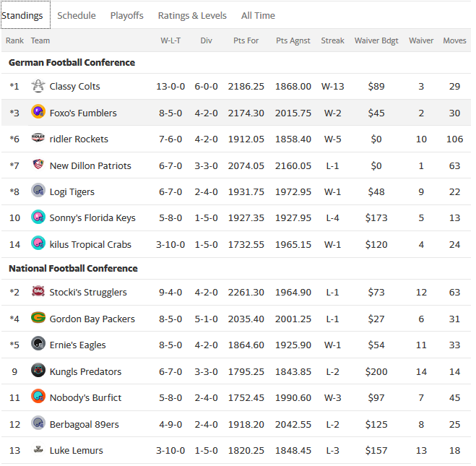Open the All Time tab

click(258, 15)
